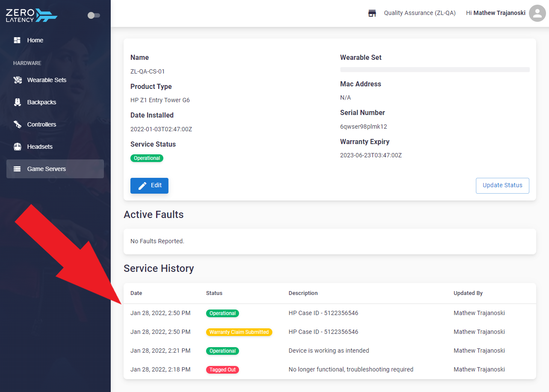Click the Backpacks icon
Viewport: 549px width, 392px height.
[17, 102]
